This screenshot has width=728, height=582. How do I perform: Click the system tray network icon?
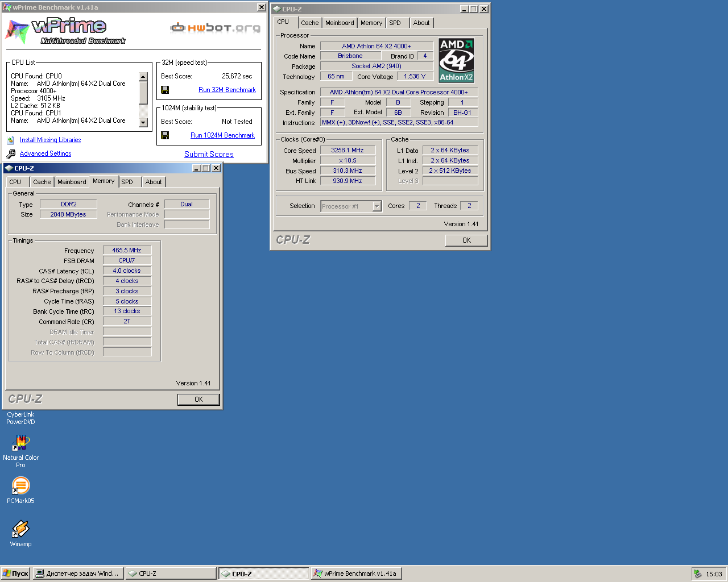click(697, 573)
